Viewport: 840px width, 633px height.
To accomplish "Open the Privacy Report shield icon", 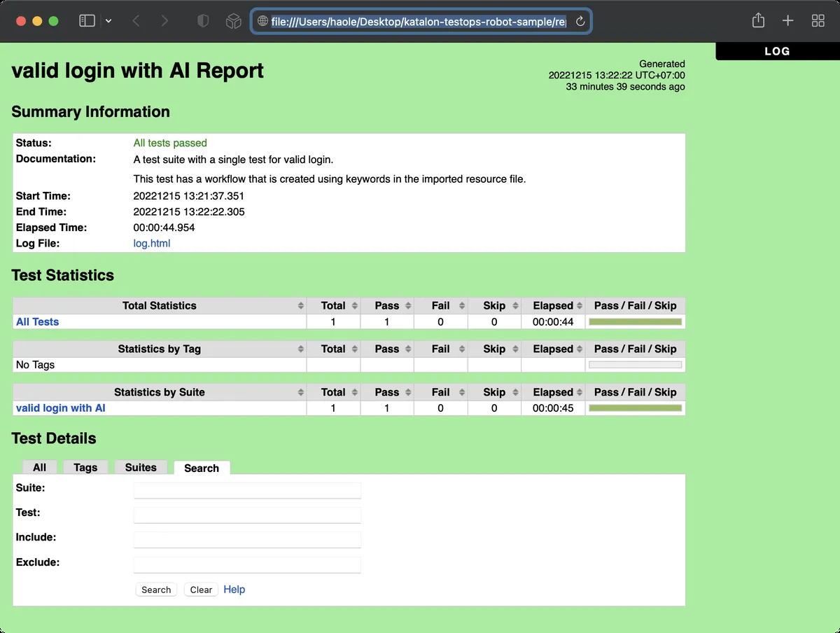I will coord(202,20).
